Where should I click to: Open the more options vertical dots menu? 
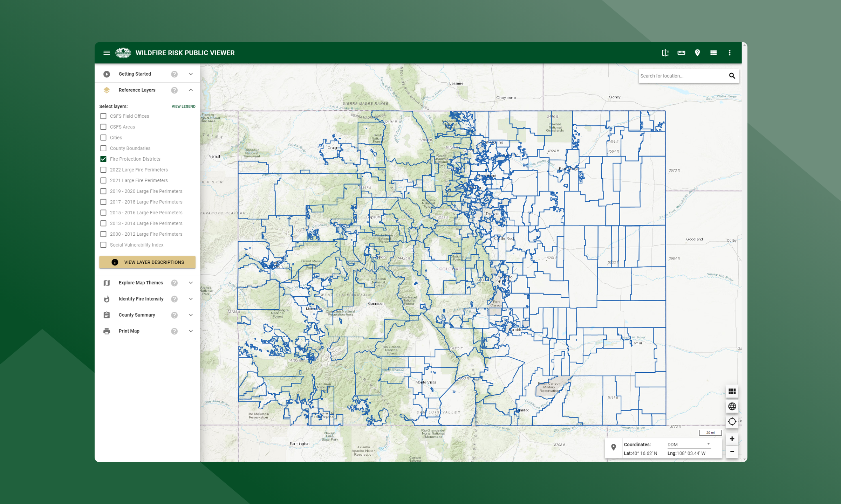click(x=730, y=53)
